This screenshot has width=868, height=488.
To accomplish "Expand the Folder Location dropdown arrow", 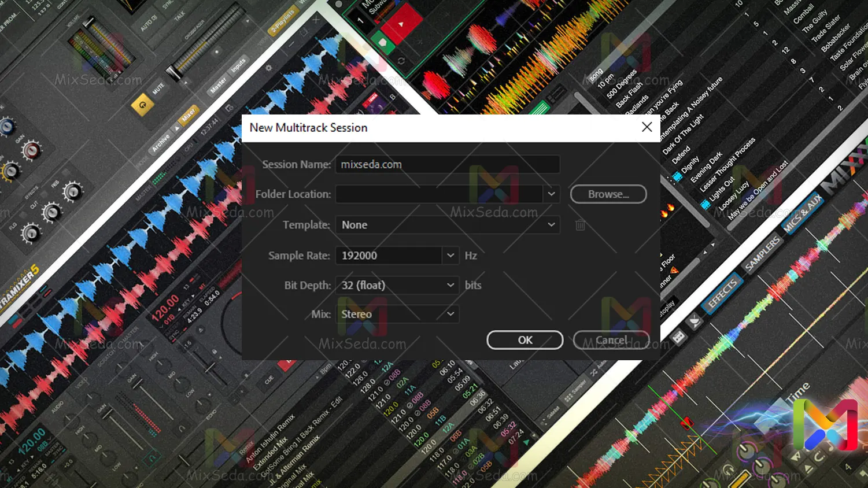I will 551,194.
